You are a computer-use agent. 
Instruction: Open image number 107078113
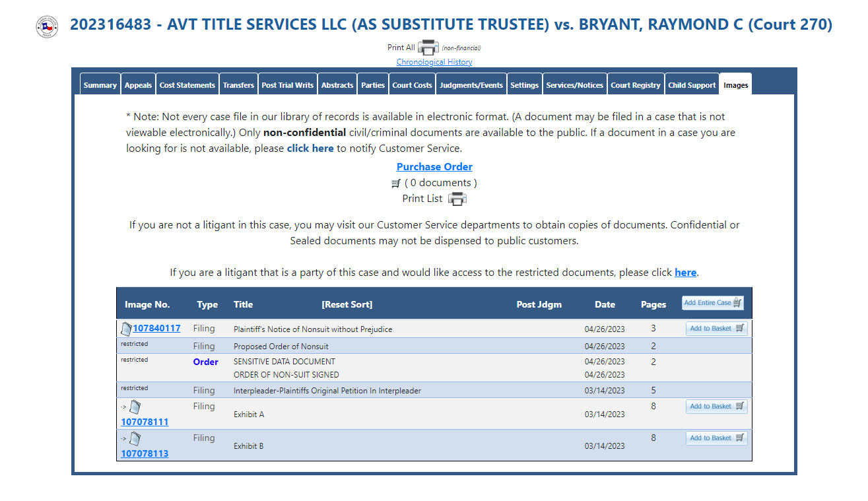coord(145,453)
